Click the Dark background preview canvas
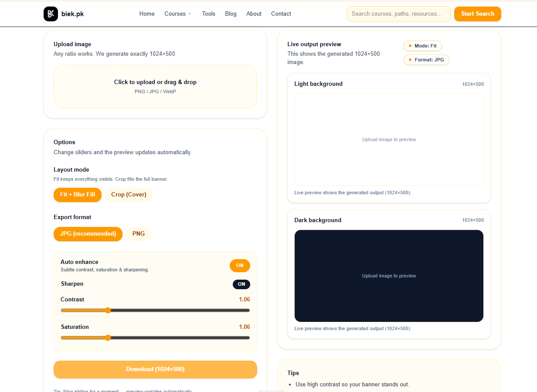The height and width of the screenshot is (392, 537). click(389, 276)
